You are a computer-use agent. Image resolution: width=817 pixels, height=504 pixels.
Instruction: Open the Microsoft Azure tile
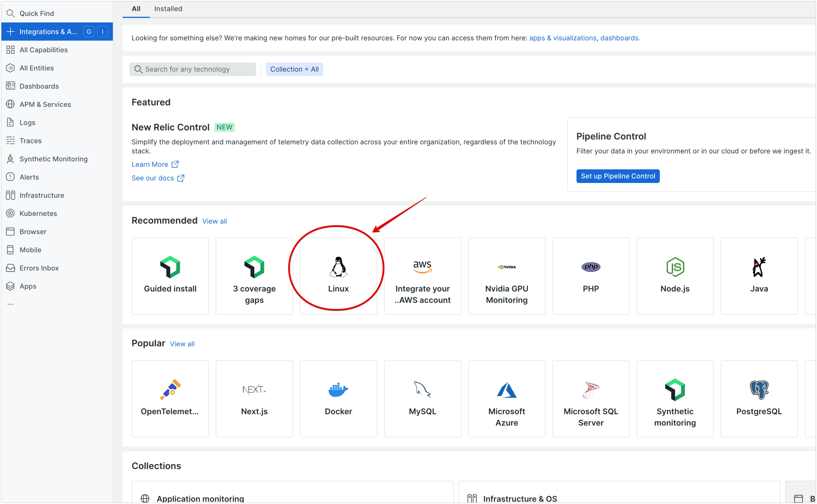pyautogui.click(x=507, y=399)
